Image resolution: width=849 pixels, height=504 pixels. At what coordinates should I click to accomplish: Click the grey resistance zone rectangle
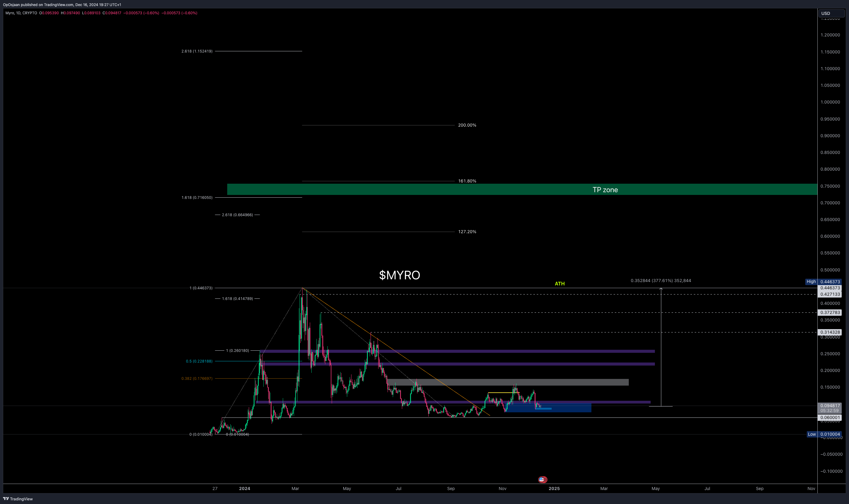pos(508,383)
